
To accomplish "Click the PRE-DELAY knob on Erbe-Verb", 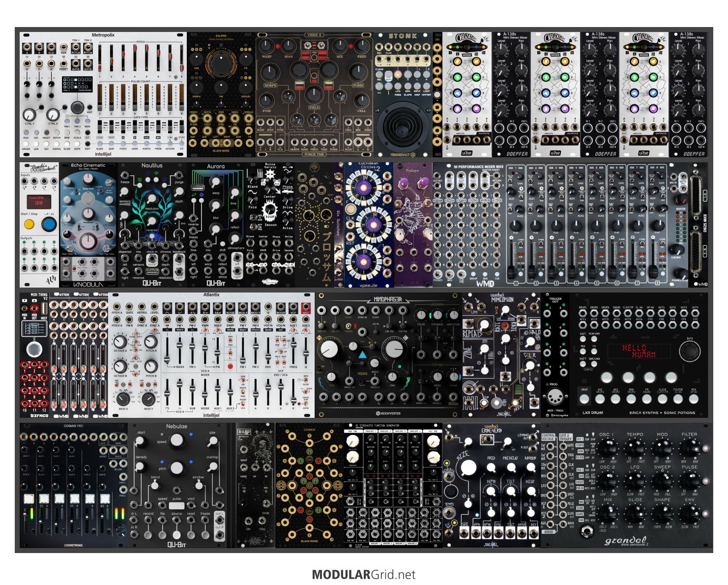I will pos(511,468).
